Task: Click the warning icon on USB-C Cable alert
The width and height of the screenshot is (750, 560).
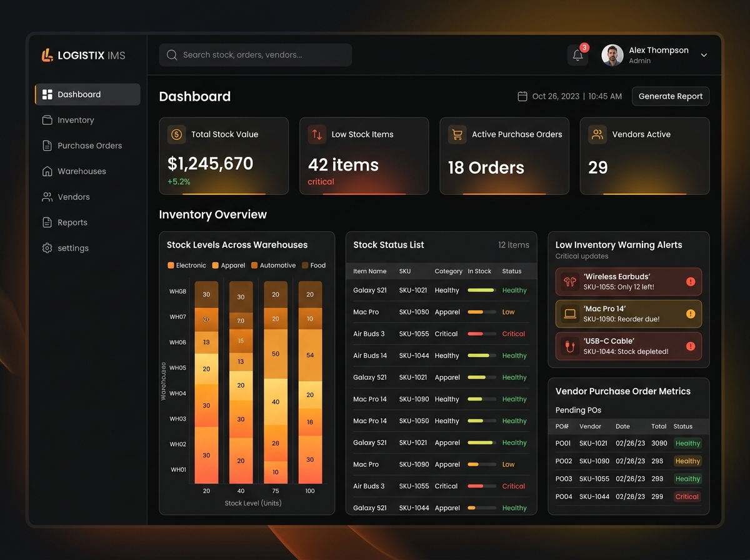Action: tap(691, 346)
